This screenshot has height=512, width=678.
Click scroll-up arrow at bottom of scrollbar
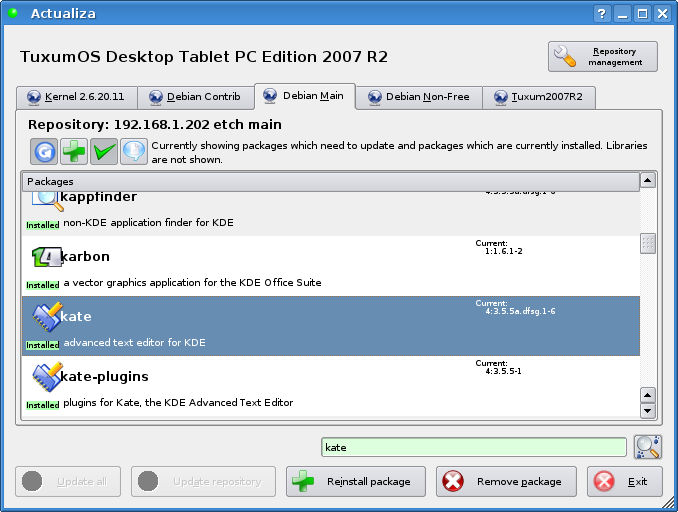647,395
